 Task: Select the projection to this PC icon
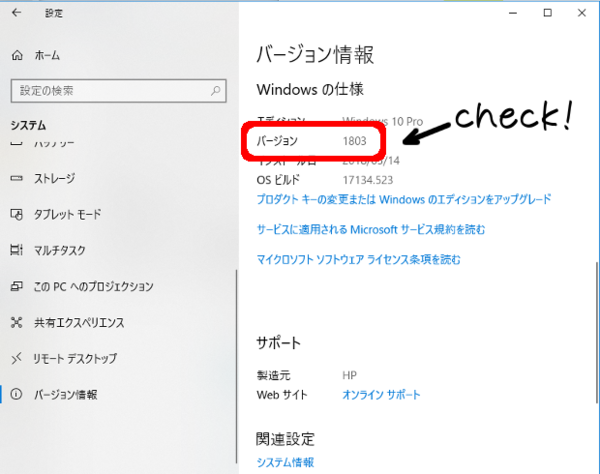coord(16,286)
